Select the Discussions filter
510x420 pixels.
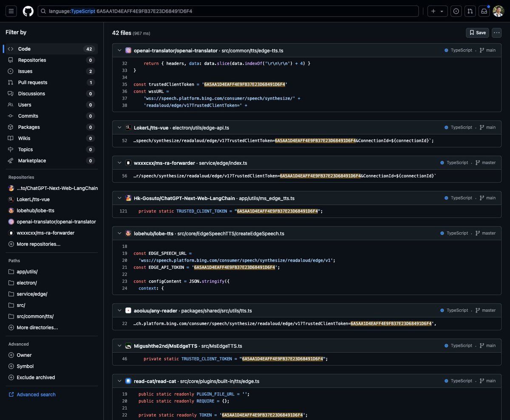pos(51,93)
